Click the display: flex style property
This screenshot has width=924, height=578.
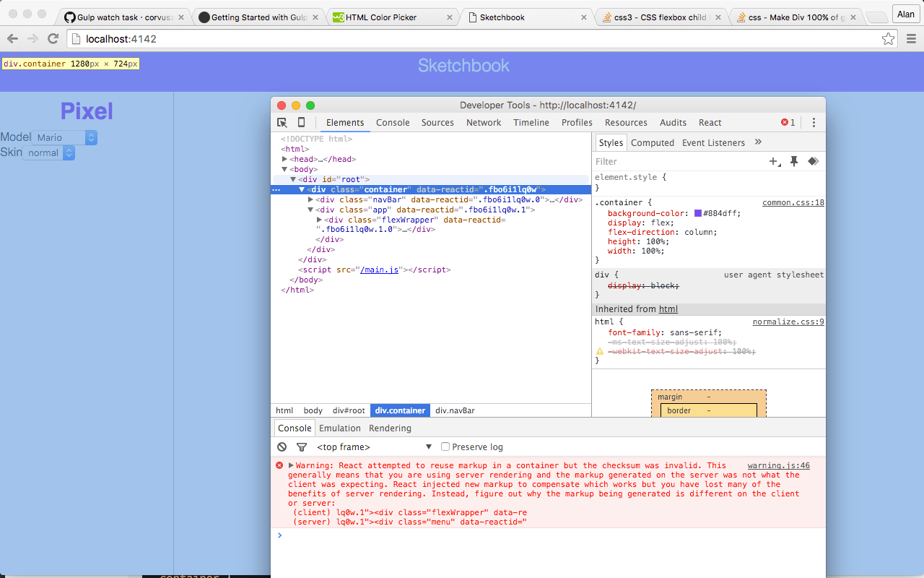click(641, 223)
